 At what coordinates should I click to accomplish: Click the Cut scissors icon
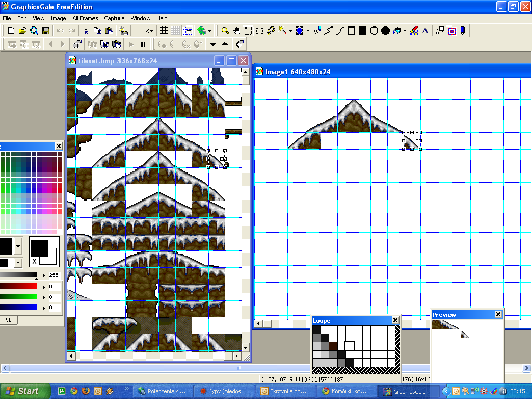[x=86, y=31]
